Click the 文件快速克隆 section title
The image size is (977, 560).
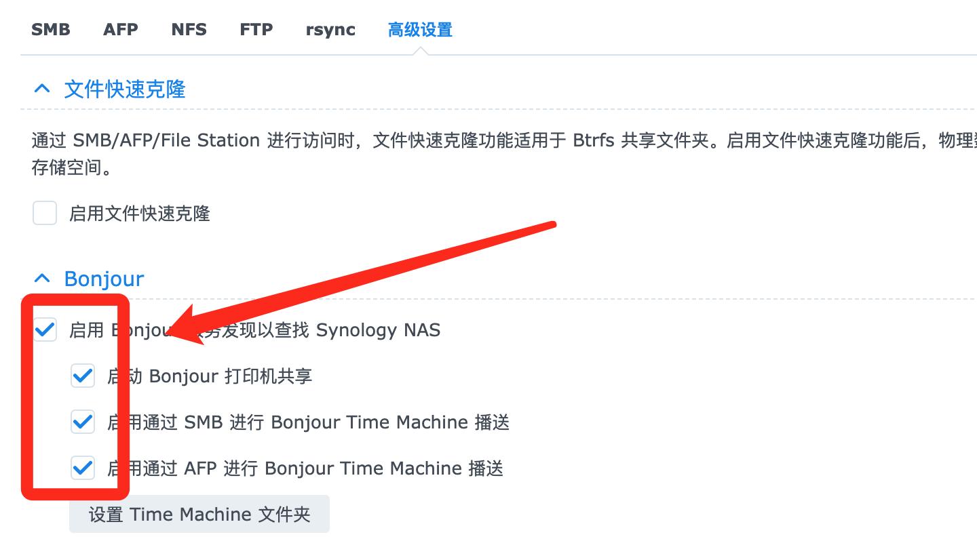tap(125, 89)
